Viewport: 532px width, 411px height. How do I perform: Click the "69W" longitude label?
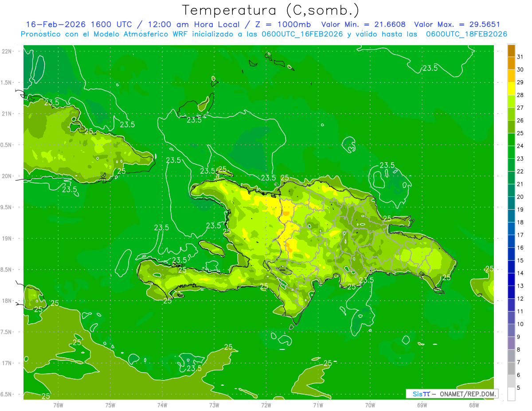[x=422, y=405]
